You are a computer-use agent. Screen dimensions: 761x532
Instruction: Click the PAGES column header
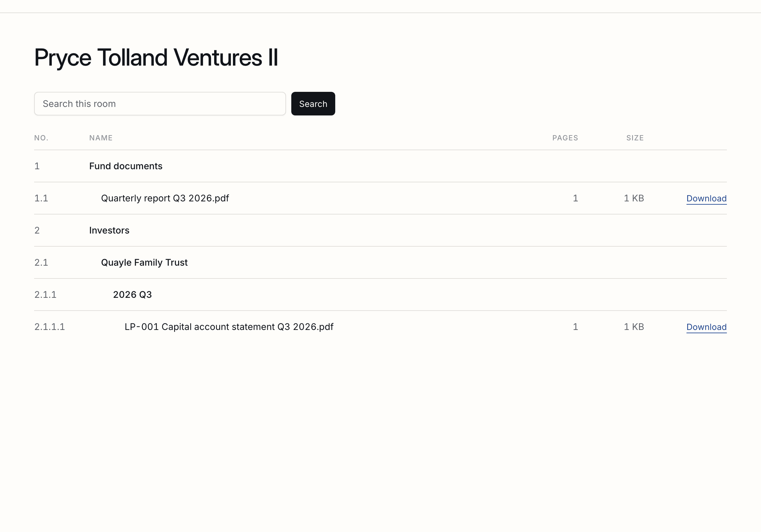(565, 138)
